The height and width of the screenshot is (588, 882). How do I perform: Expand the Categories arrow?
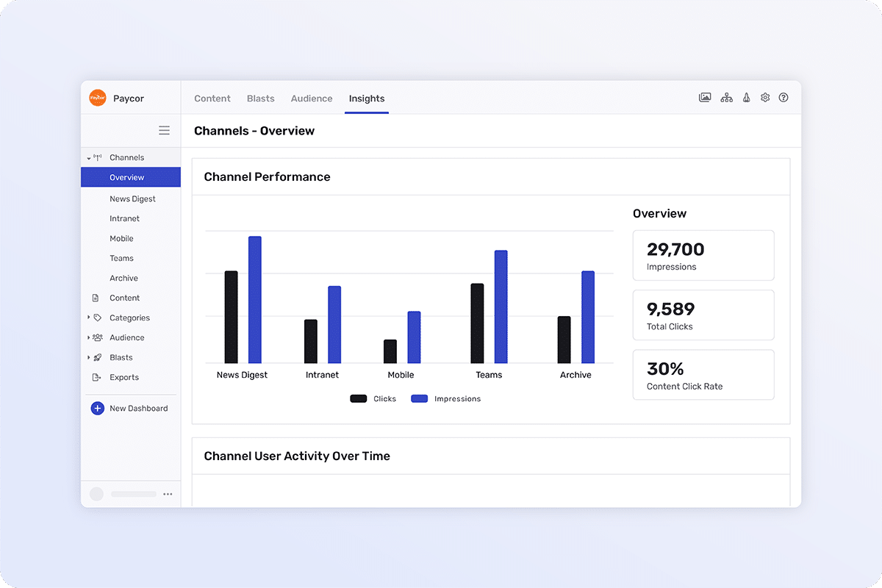[88, 318]
